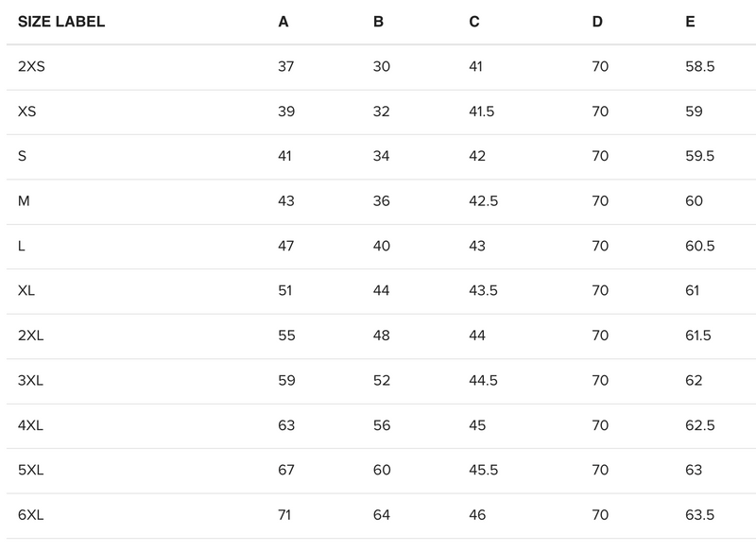
Task: Click the XS size row label
Action: [27, 112]
